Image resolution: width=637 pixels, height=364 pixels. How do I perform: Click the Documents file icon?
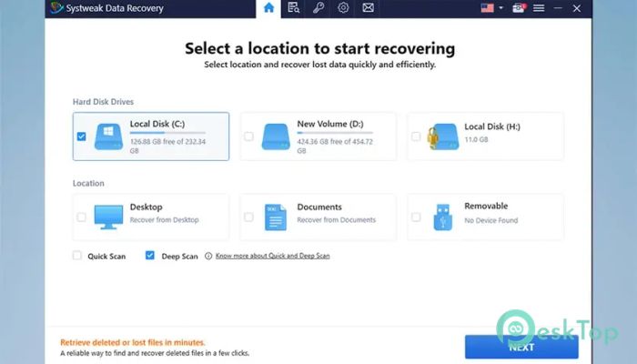point(276,217)
